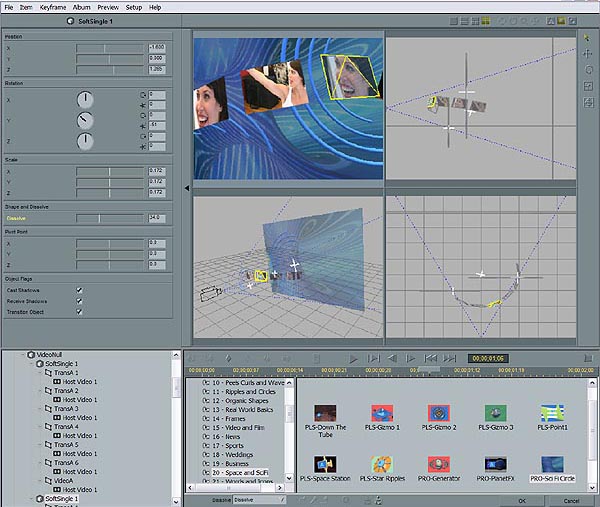Disable the Receive Shadows checkbox
600x507 pixels.
[x=79, y=301]
